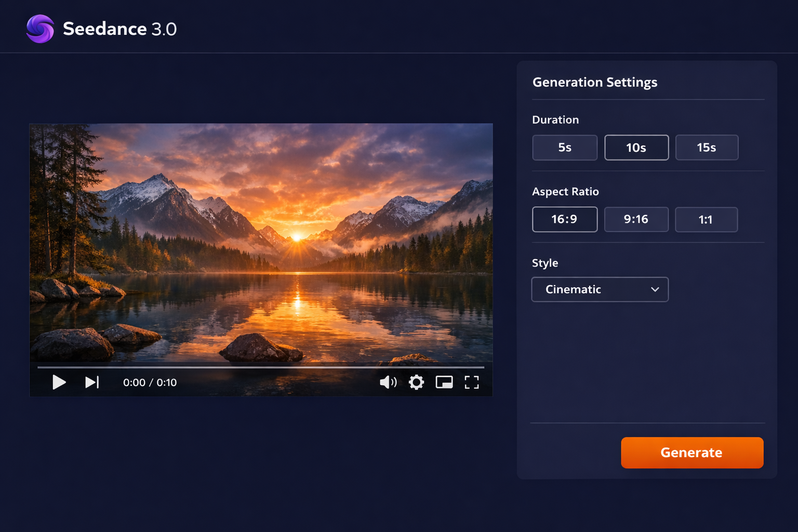This screenshot has height=532, width=798.
Task: Click the 0:00 / 0:10 time display
Action: [150, 382]
